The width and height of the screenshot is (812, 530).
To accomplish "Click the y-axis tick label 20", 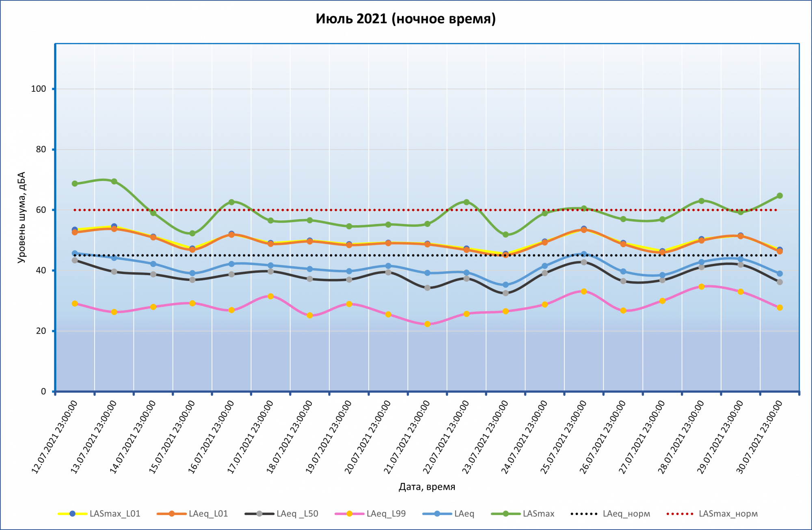I will 41,331.
